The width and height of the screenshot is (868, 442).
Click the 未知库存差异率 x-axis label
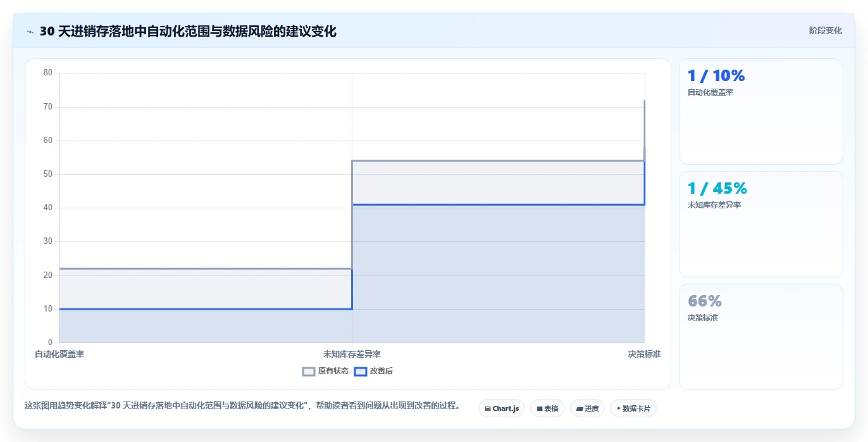pyautogui.click(x=352, y=354)
